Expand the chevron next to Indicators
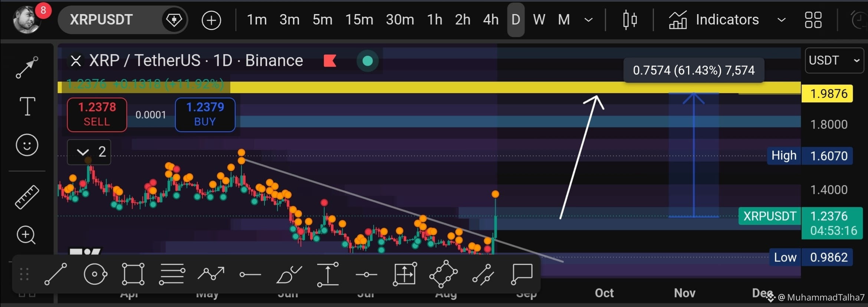 tap(781, 20)
